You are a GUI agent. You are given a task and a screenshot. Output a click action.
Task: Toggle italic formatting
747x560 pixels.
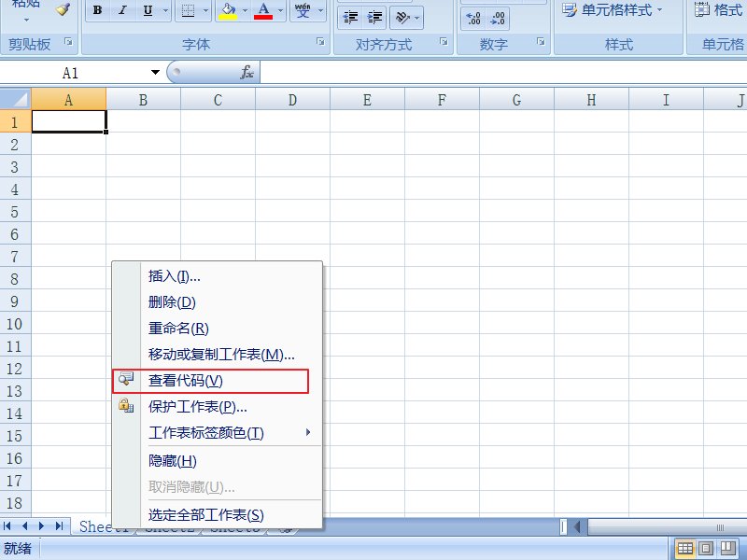coord(122,9)
